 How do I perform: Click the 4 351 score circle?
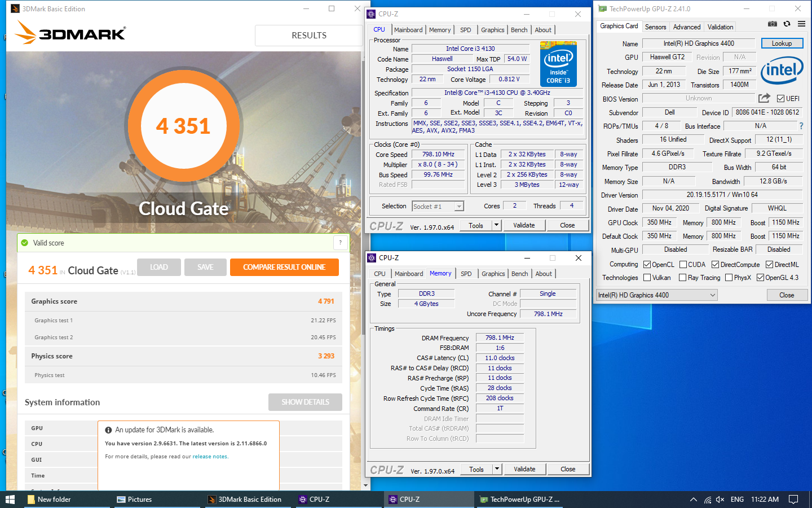[183, 126]
